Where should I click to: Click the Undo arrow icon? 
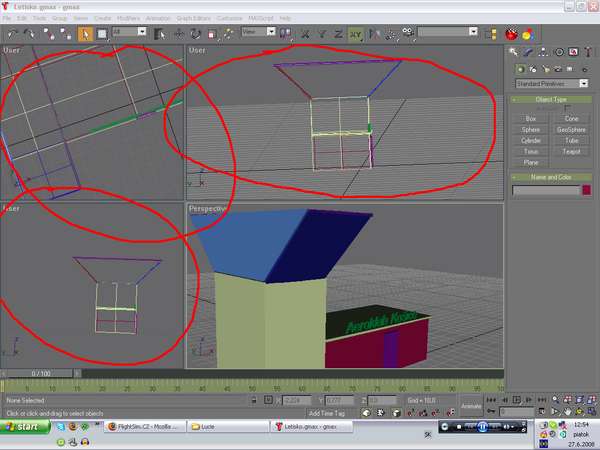pos(13,34)
